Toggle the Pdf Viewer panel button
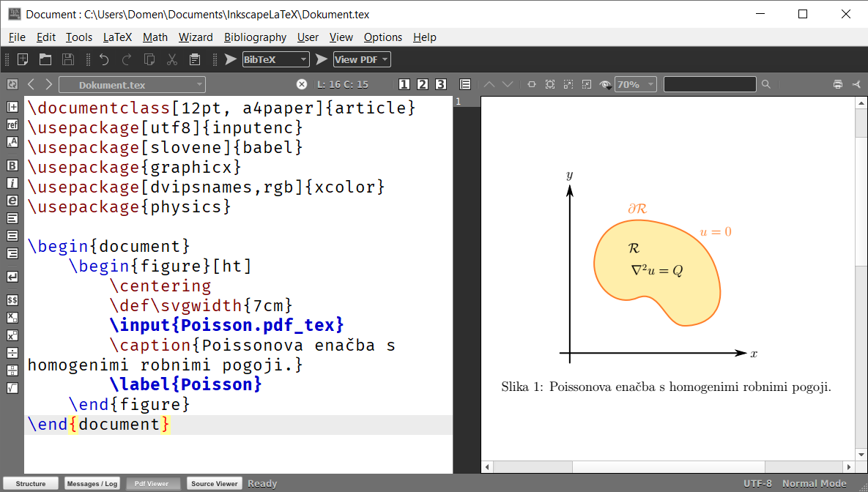The width and height of the screenshot is (868, 492). (152, 483)
